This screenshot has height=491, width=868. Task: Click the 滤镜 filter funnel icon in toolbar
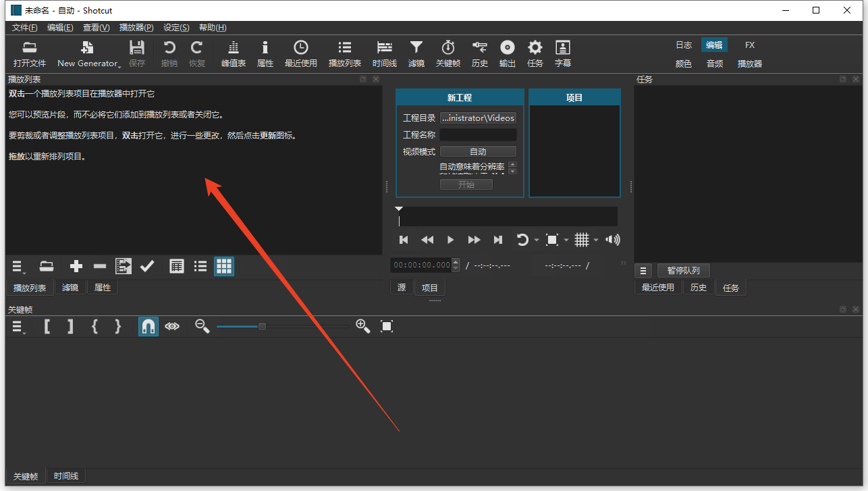(x=416, y=54)
